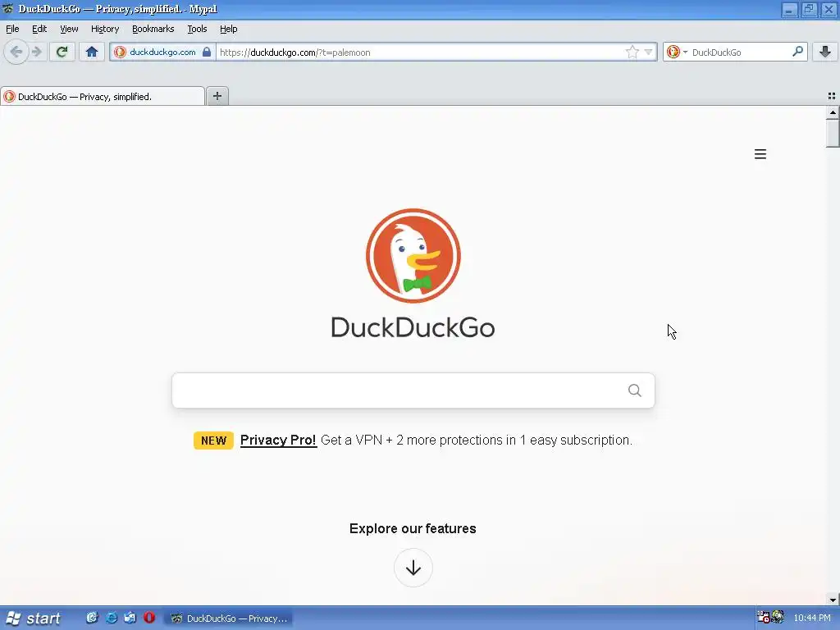The image size is (840, 630).
Task: Launch Internet Explorer from quick launch
Action: pos(112,618)
